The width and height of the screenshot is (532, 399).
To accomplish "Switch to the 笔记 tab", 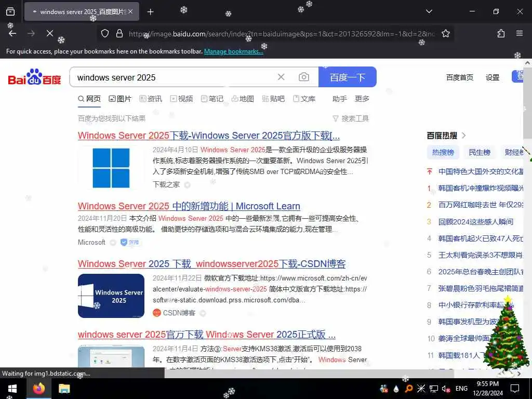I will (x=212, y=99).
